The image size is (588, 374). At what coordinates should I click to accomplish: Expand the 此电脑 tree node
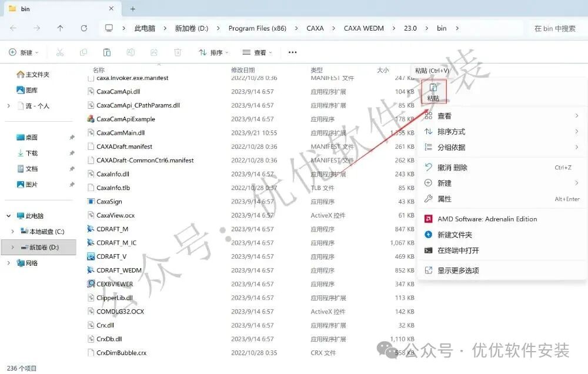click(9, 216)
